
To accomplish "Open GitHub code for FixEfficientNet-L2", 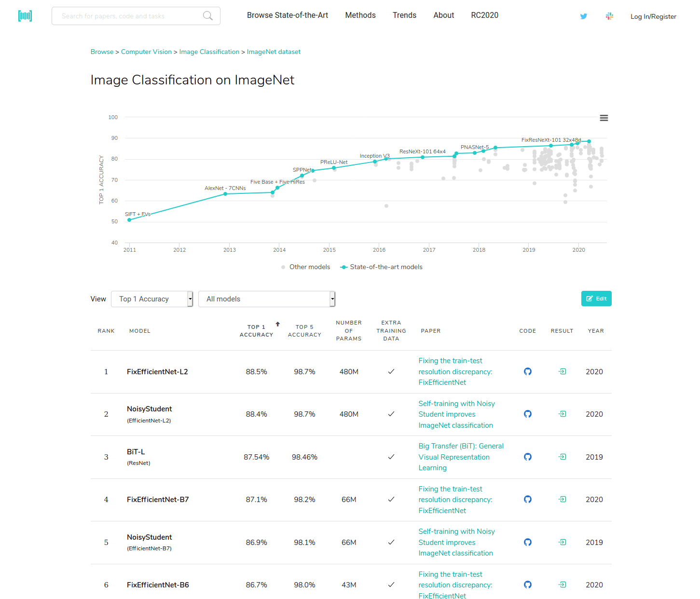I will 528,371.
